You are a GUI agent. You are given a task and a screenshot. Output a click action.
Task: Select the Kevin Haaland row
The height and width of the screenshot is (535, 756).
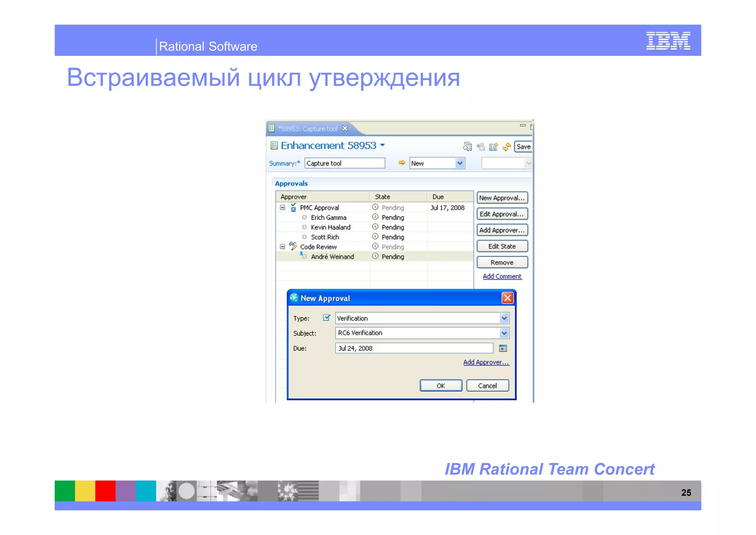[x=375, y=227]
